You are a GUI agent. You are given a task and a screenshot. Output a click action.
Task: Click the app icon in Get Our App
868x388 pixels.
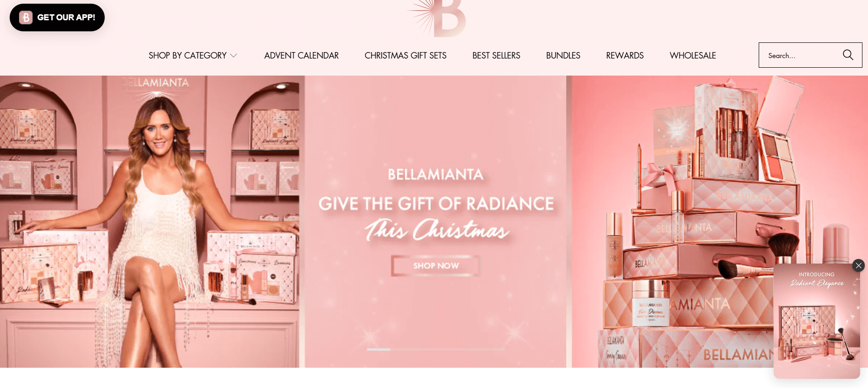click(x=26, y=18)
